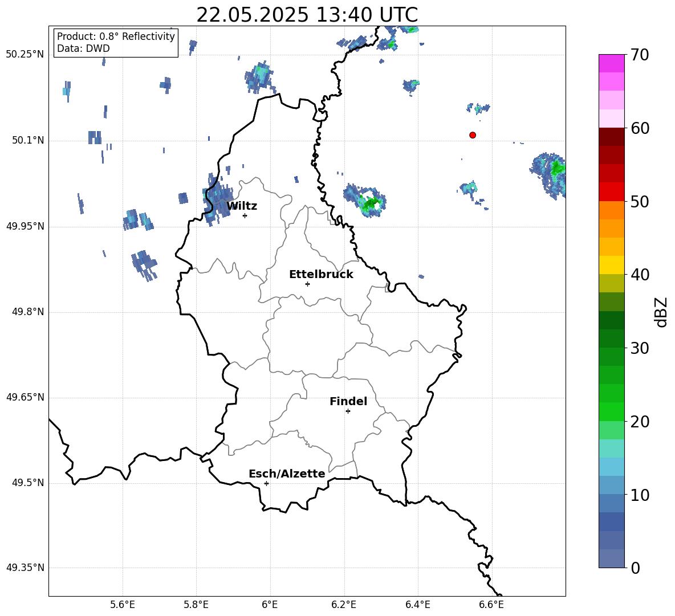Click the 49.65°N latitude label
This screenshot has width=675, height=616.
pos(25,398)
